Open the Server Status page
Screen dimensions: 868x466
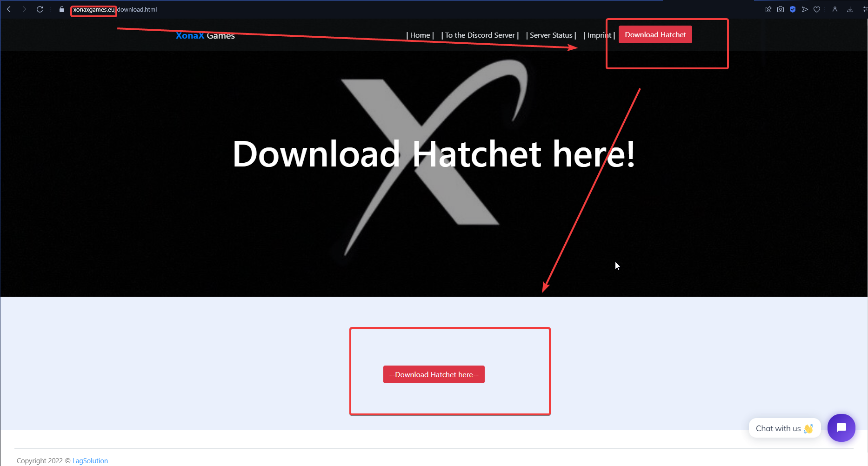coord(551,35)
